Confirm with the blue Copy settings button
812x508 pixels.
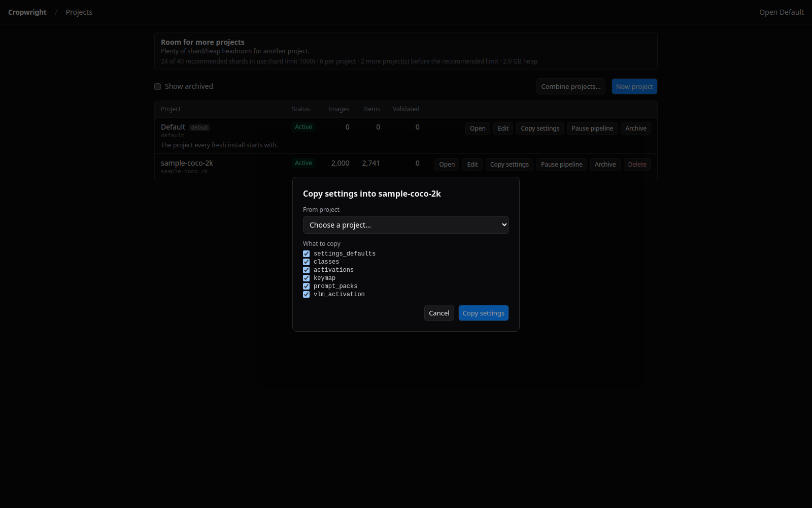(484, 313)
